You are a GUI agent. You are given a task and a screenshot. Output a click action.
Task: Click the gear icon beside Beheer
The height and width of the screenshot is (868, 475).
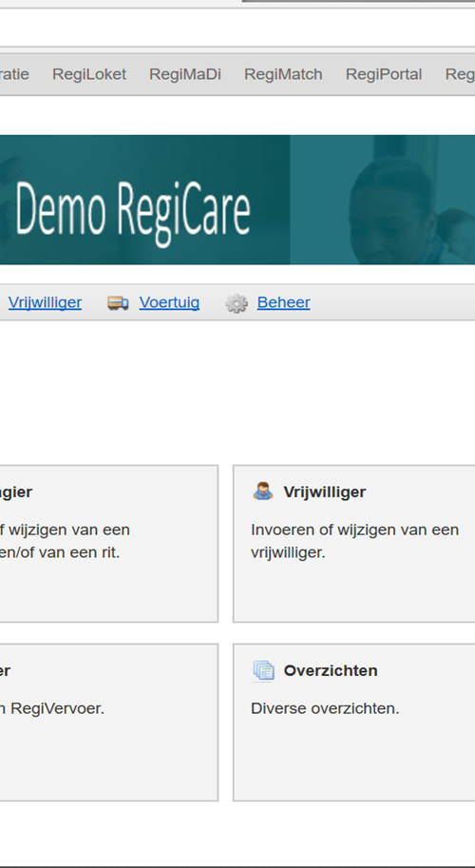pyautogui.click(x=237, y=303)
